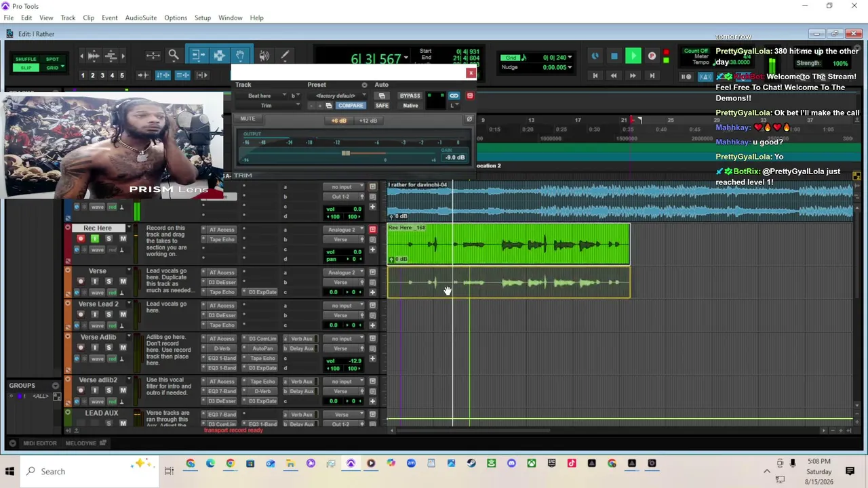868x488 pixels.
Task: Select the Zoomer magnifier tool
Action: tap(174, 56)
